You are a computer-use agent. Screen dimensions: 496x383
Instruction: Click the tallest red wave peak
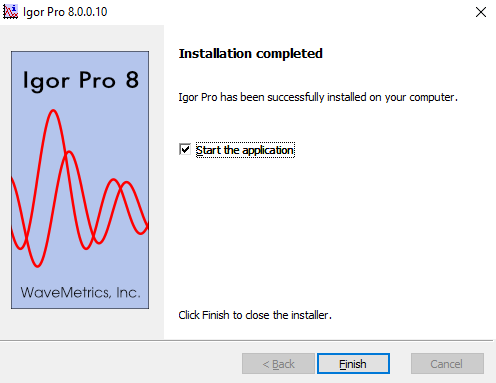[53, 112]
